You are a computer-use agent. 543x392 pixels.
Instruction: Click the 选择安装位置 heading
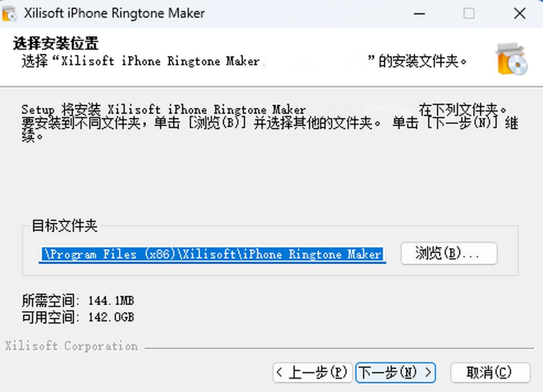[56, 44]
